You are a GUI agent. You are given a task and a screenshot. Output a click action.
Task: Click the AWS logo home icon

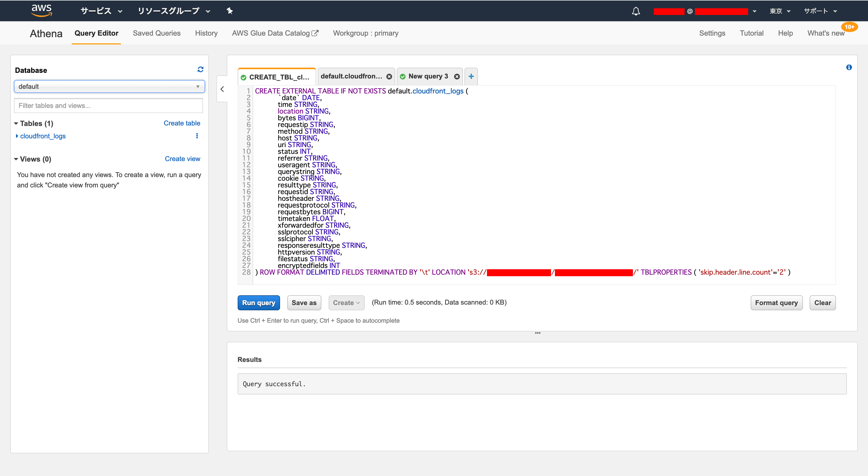(41, 10)
